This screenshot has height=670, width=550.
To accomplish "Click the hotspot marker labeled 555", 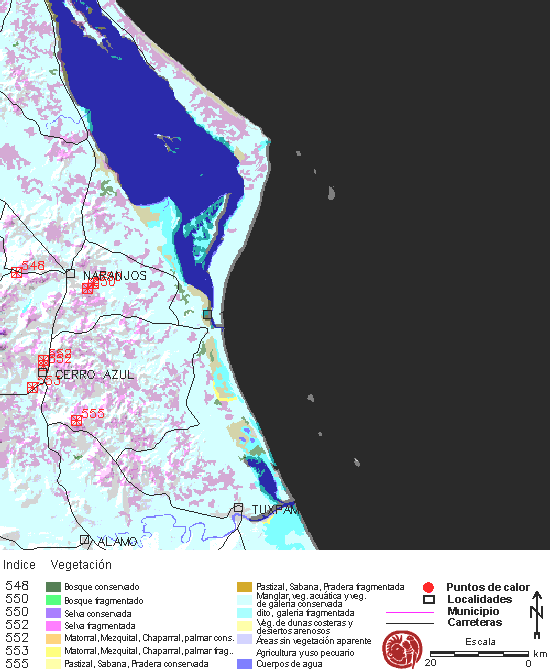I will [76, 420].
